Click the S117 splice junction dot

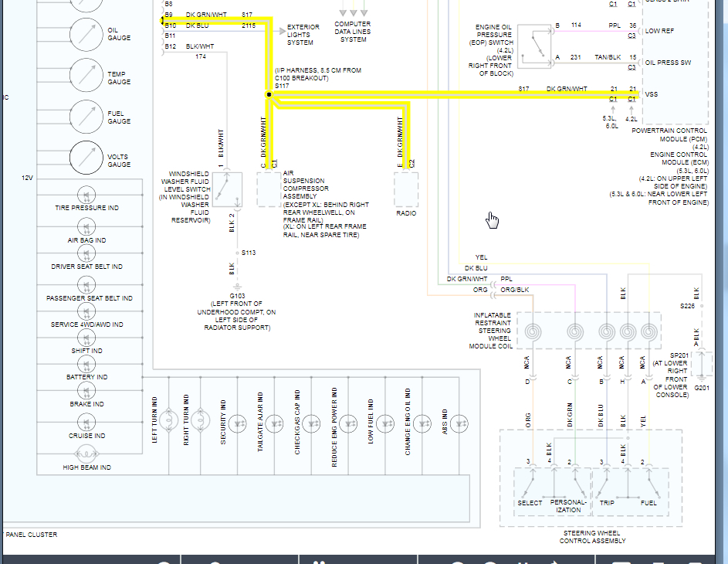(269, 94)
